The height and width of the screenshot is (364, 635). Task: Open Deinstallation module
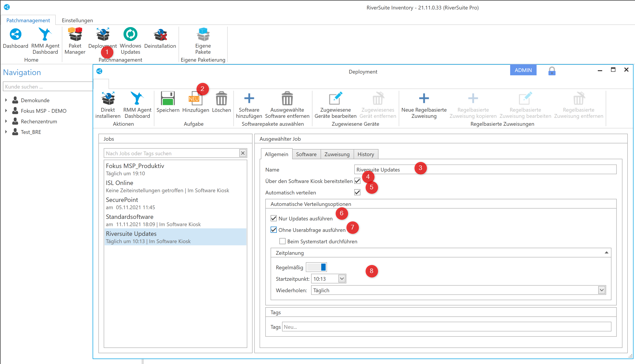click(x=160, y=38)
